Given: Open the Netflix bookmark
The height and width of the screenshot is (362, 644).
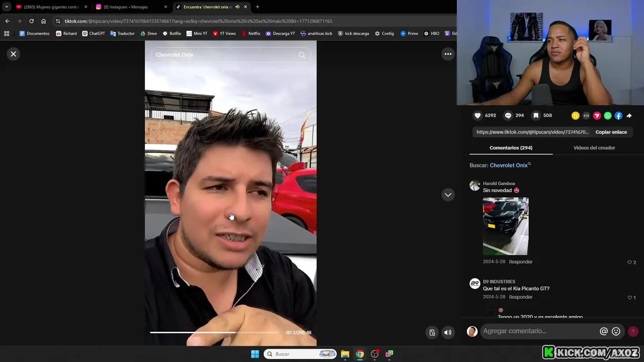Looking at the screenshot, I should click(251, 34).
